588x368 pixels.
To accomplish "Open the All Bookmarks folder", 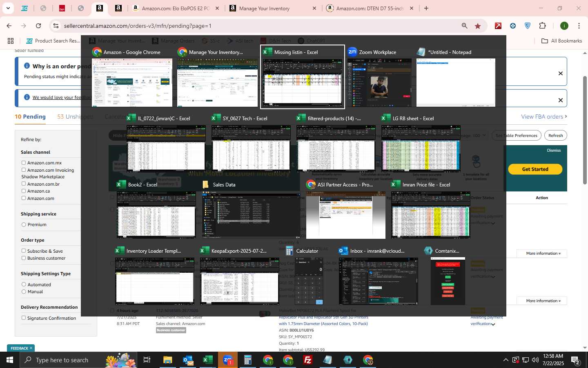I will tap(561, 41).
